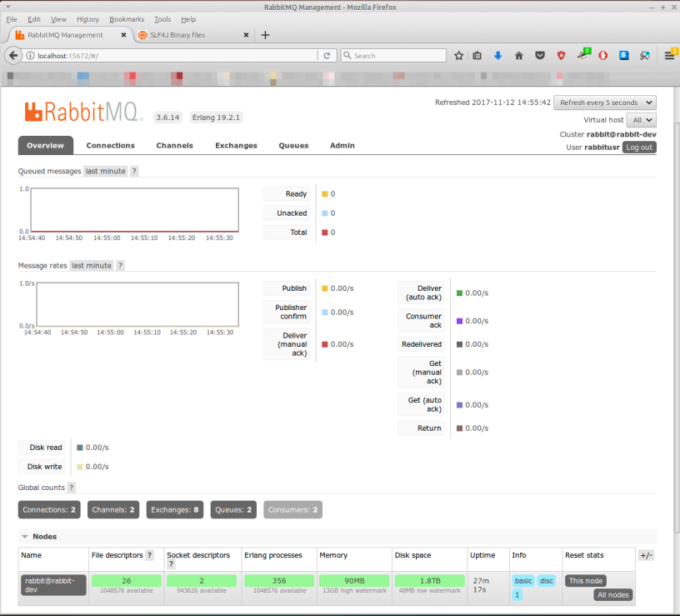Open the Firefox File menu
680x616 pixels.
[x=12, y=18]
